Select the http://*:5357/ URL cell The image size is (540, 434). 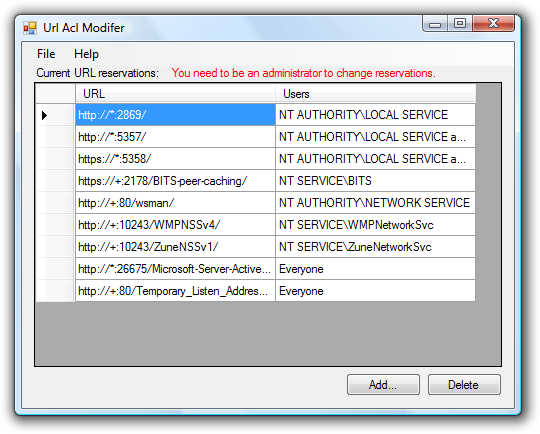(175, 137)
